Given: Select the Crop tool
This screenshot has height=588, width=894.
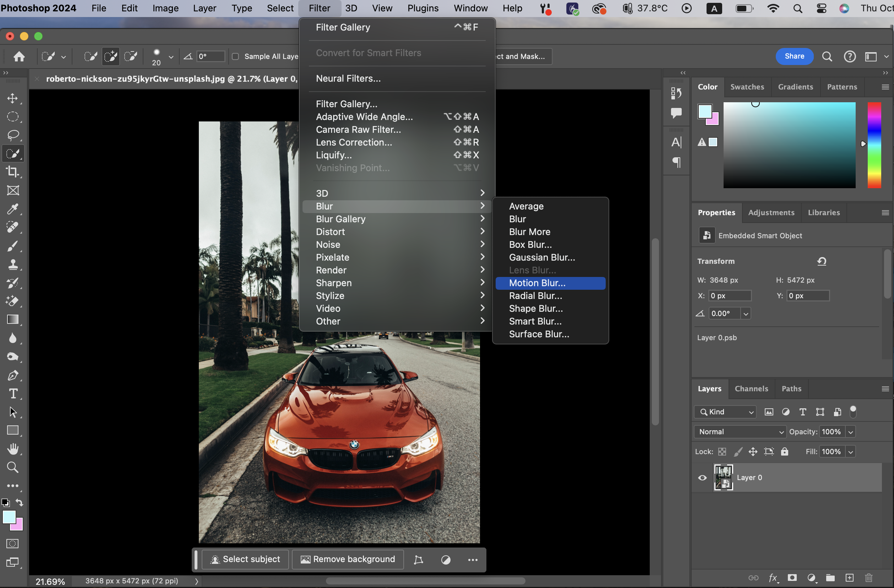Looking at the screenshot, I should (x=12, y=172).
